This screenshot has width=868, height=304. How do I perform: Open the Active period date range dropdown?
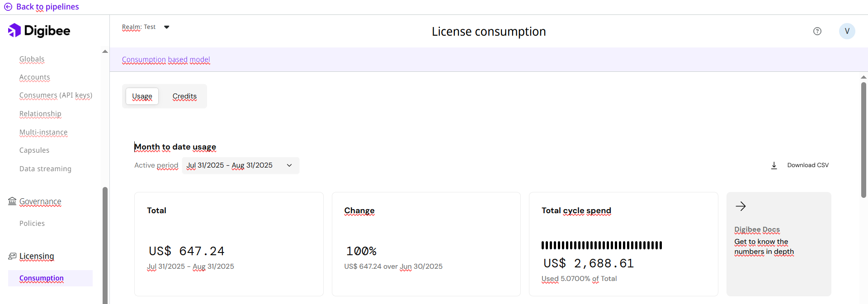[240, 165]
